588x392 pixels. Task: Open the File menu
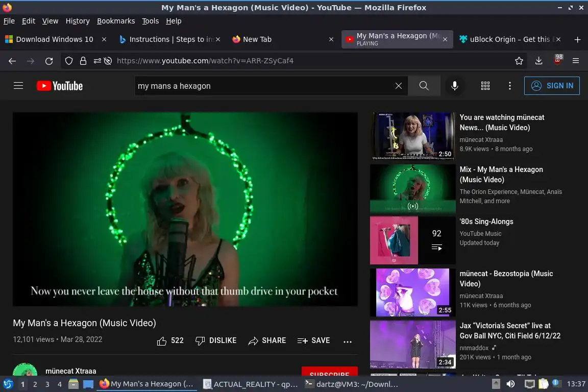(x=9, y=21)
